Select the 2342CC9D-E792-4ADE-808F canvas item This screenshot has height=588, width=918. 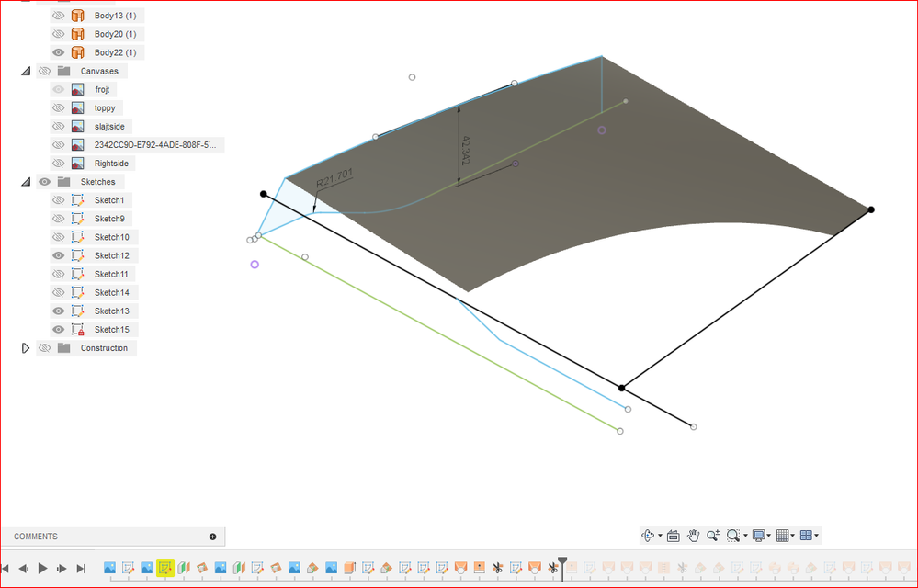[155, 145]
